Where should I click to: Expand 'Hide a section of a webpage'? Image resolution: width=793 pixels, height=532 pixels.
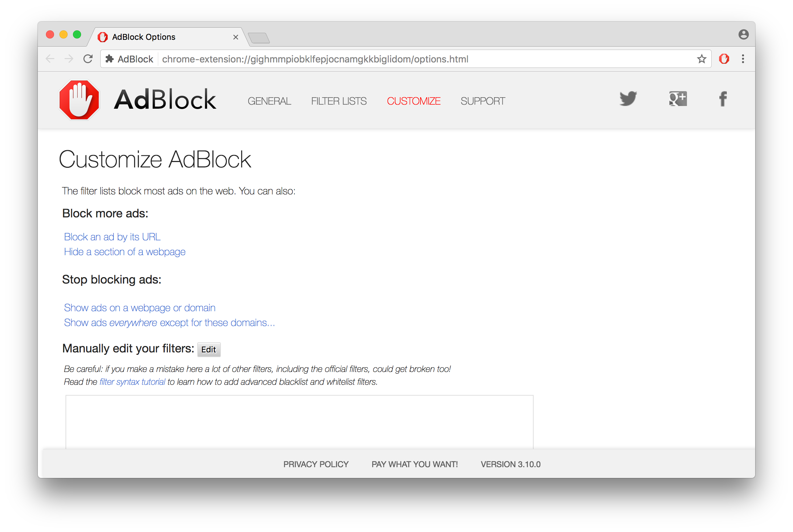pyautogui.click(x=125, y=252)
